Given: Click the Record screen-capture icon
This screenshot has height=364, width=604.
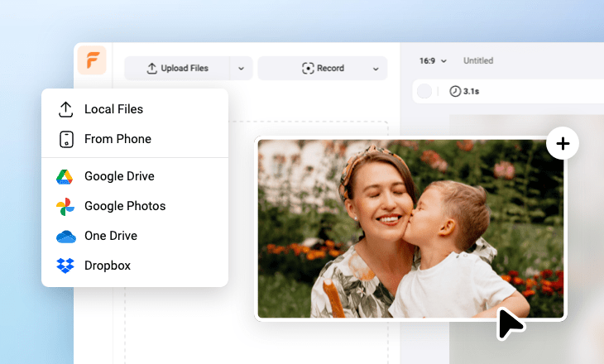Looking at the screenshot, I should click(x=308, y=68).
